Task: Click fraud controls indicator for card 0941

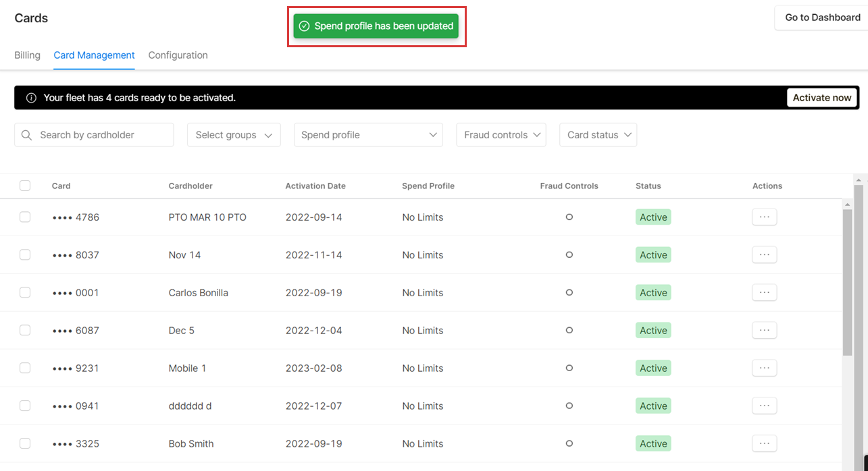Action: (x=569, y=406)
